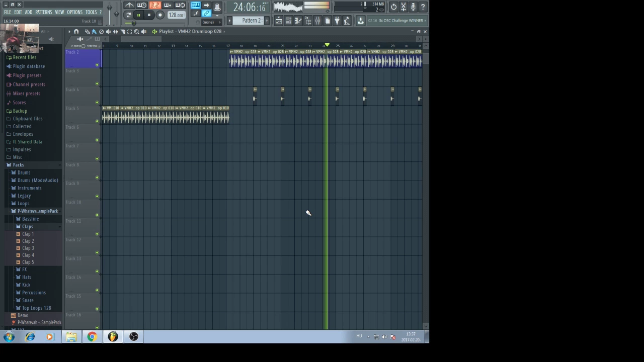
Task: Select the mute tool in playlist
Action: 108,32
